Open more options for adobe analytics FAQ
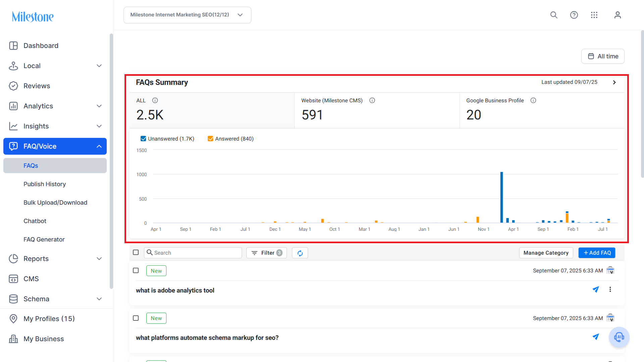 610,289
